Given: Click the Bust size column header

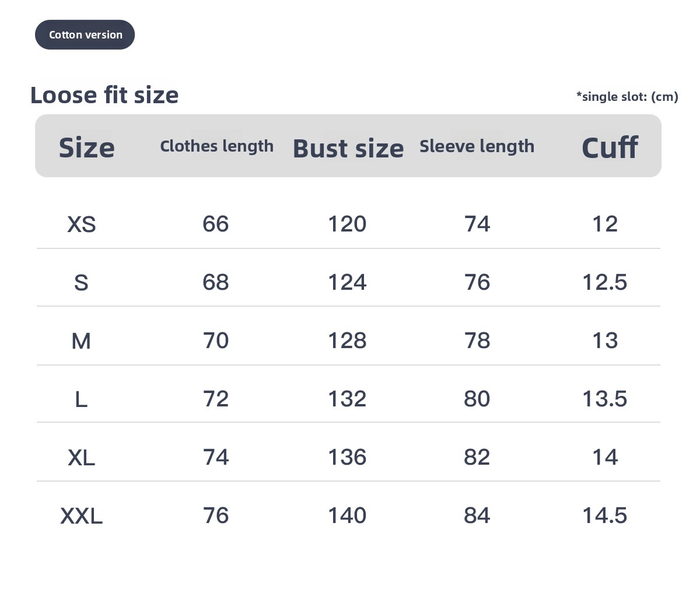Looking at the screenshot, I should click(348, 148).
